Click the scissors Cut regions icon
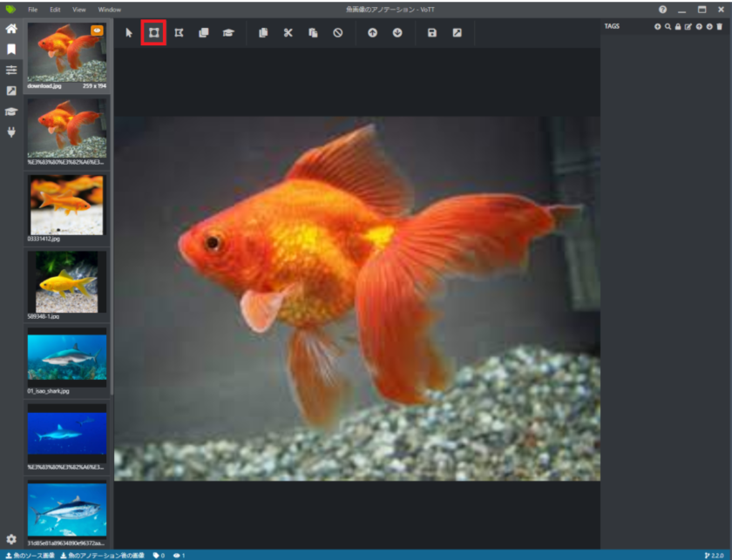 pyautogui.click(x=288, y=33)
